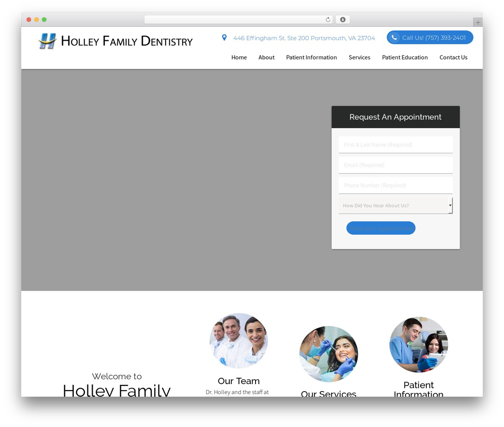The image size is (504, 427).
Task: Focus the Email (Required) field
Action: 396,165
